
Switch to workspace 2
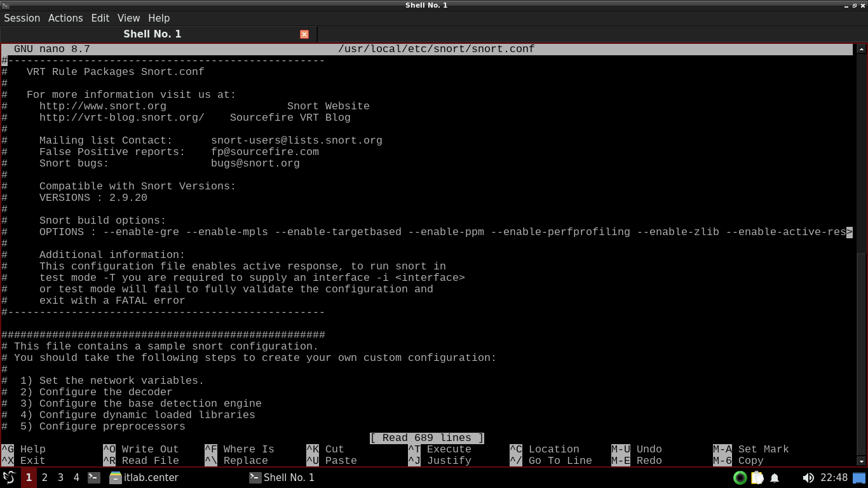pyautogui.click(x=44, y=477)
